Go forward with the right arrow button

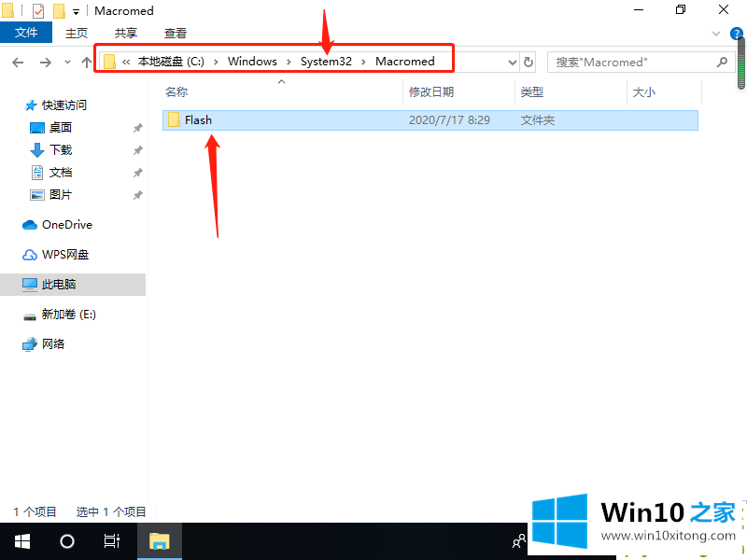(x=45, y=63)
